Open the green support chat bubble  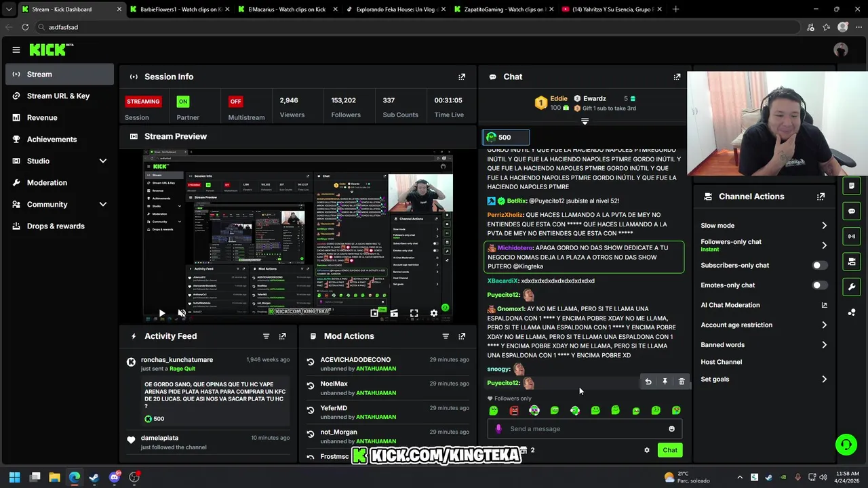pos(846,445)
